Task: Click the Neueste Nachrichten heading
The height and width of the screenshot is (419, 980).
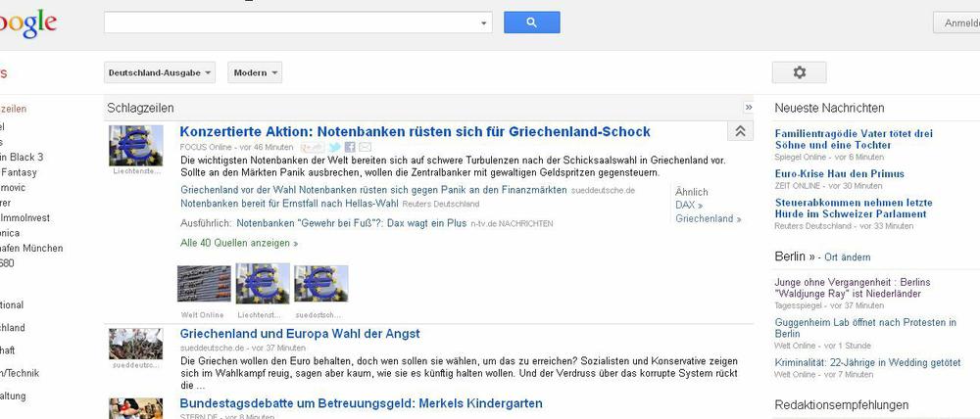Action: pyautogui.click(x=829, y=108)
